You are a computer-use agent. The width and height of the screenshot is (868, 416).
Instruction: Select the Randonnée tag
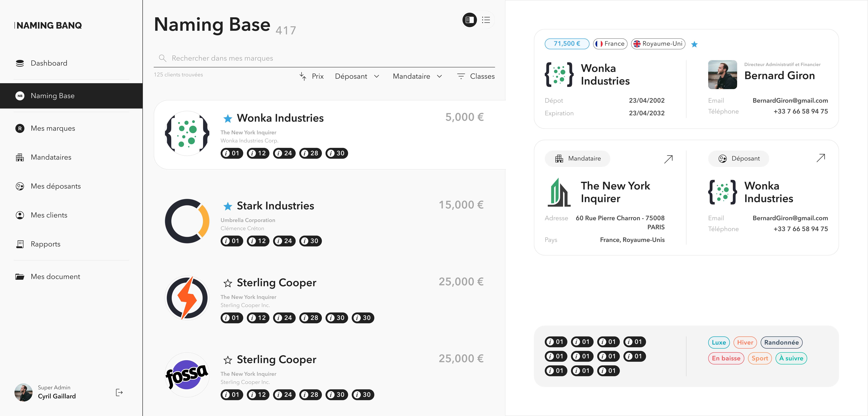[x=781, y=343]
